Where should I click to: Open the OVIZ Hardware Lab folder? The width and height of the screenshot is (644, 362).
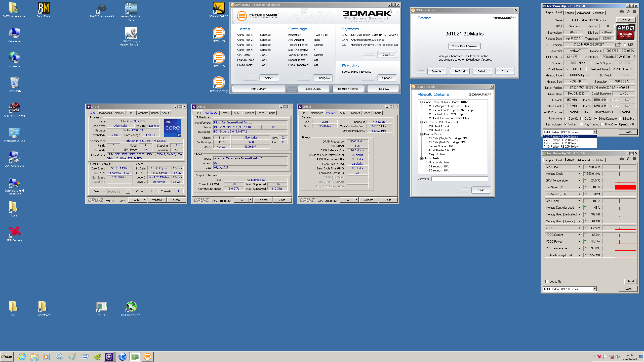coord(14,10)
